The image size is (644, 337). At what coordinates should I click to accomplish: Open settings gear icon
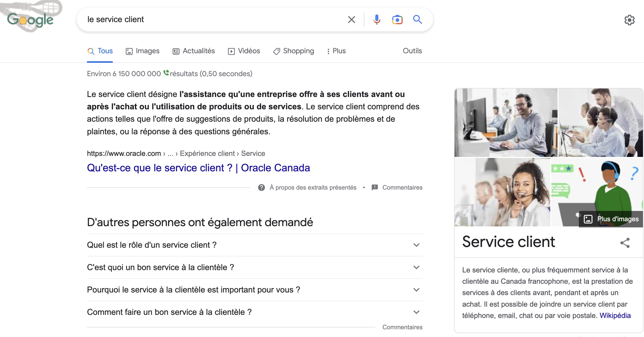[629, 20]
